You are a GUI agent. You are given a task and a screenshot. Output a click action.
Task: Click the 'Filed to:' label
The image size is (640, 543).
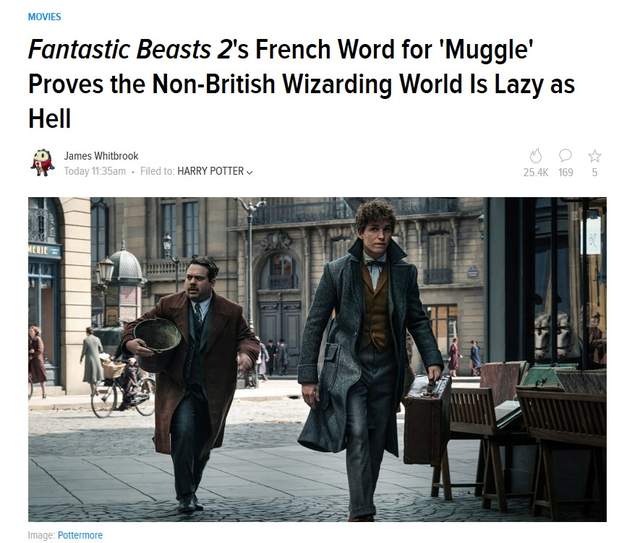point(157,171)
